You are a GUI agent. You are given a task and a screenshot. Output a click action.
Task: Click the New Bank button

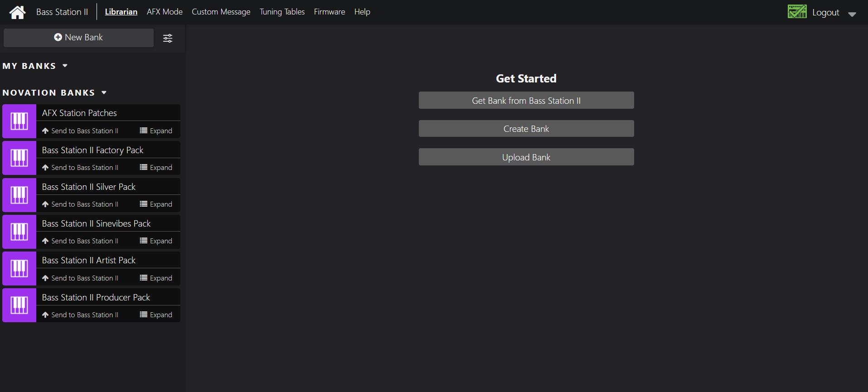coord(78,38)
